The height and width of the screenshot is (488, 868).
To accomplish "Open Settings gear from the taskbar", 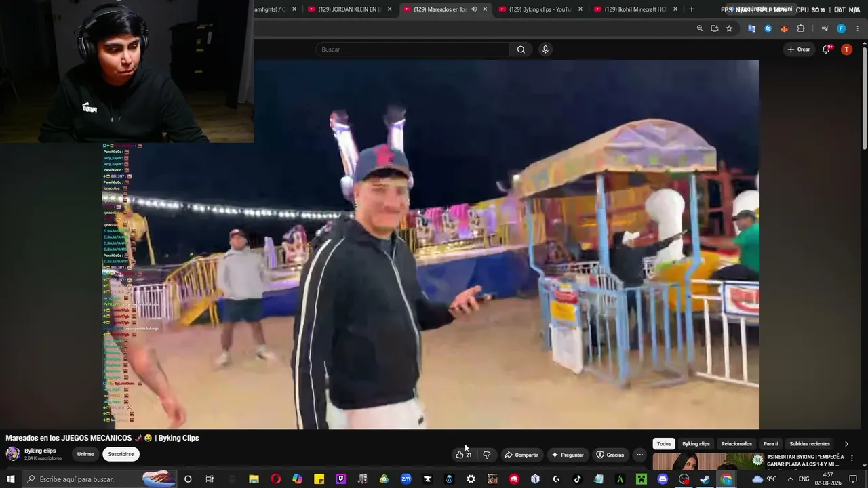I will coord(471,479).
